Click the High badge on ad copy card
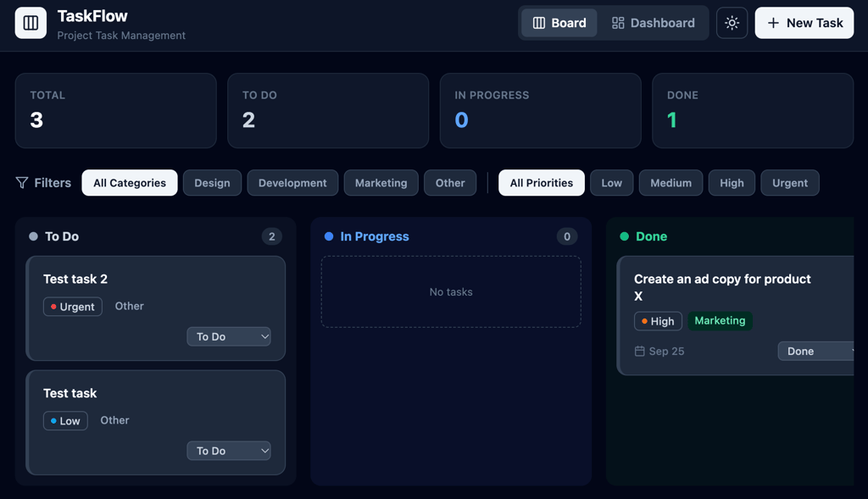The height and width of the screenshot is (499, 868). click(658, 321)
